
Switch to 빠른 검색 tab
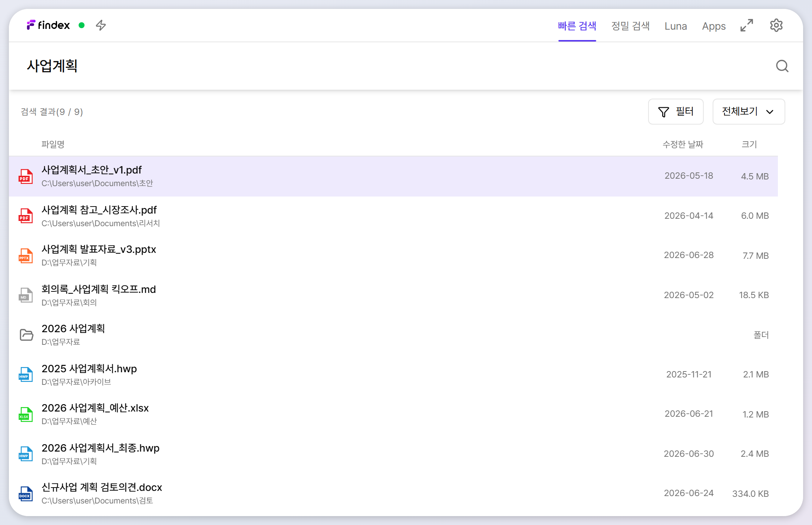click(577, 26)
